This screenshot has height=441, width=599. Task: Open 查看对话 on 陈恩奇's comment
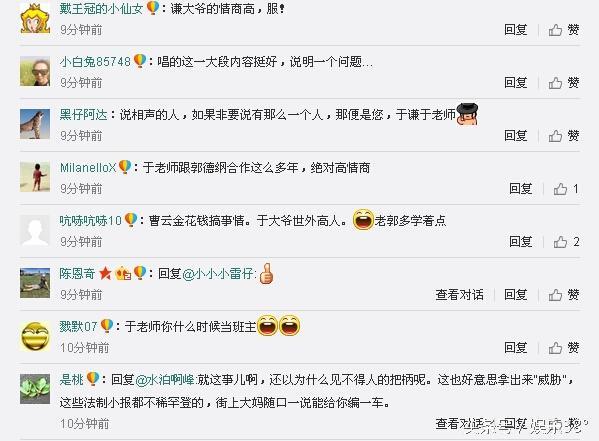coord(460,295)
